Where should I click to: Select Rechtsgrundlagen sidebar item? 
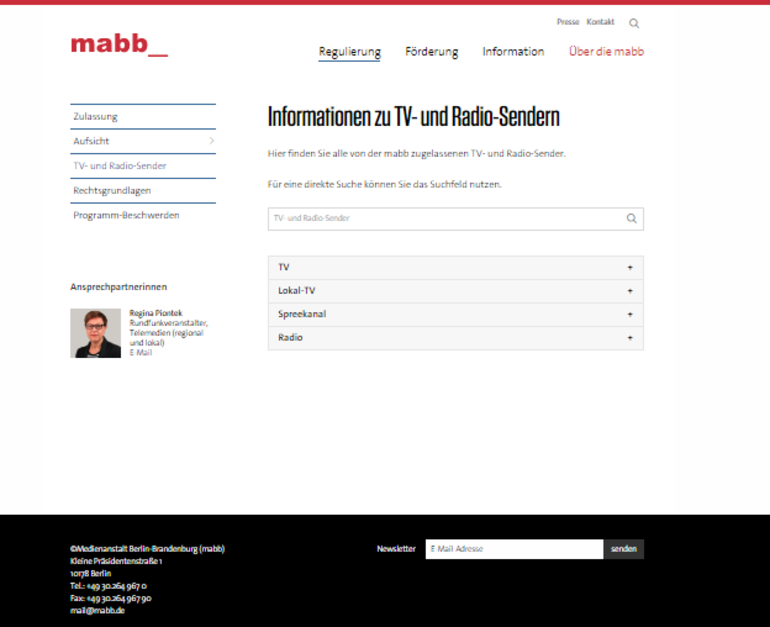pyautogui.click(x=143, y=191)
